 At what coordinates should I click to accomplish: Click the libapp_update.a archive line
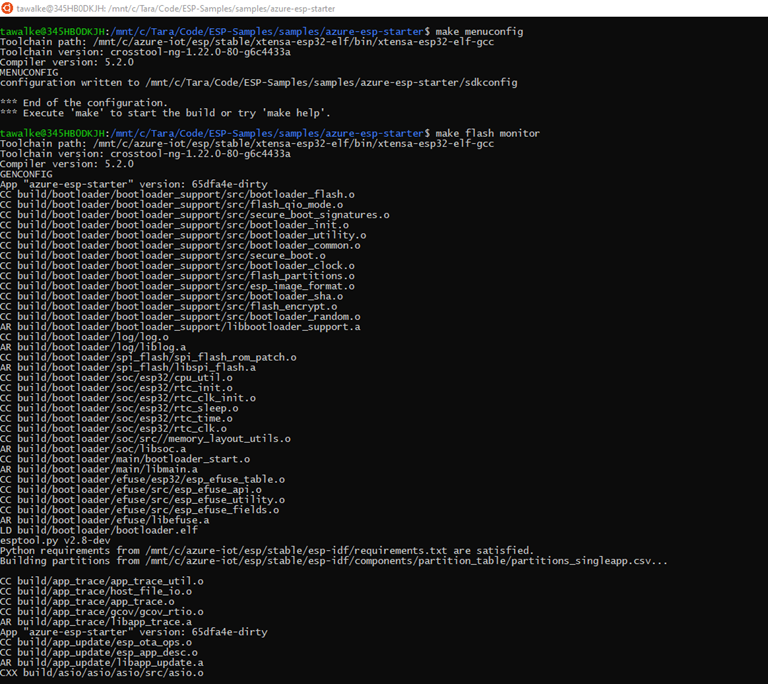(x=102, y=662)
